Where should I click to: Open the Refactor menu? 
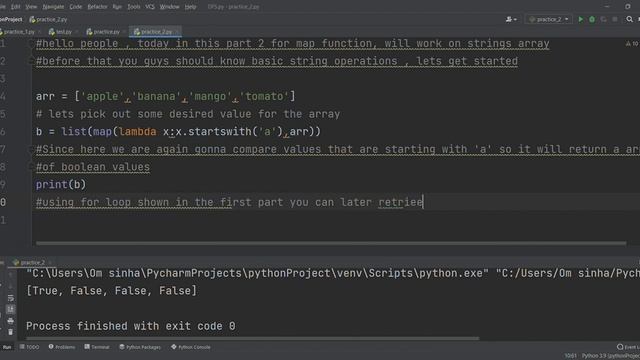[x=97, y=7]
